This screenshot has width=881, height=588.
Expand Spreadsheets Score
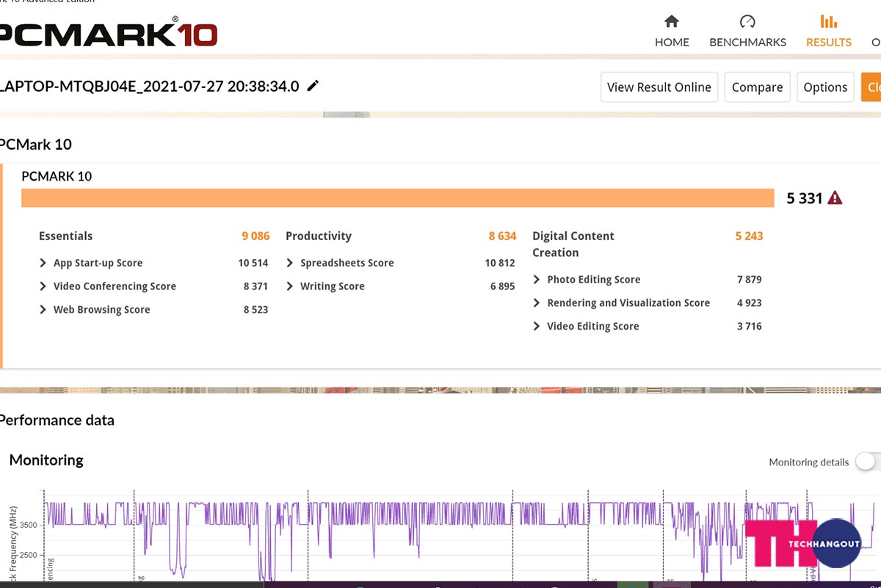coord(290,263)
